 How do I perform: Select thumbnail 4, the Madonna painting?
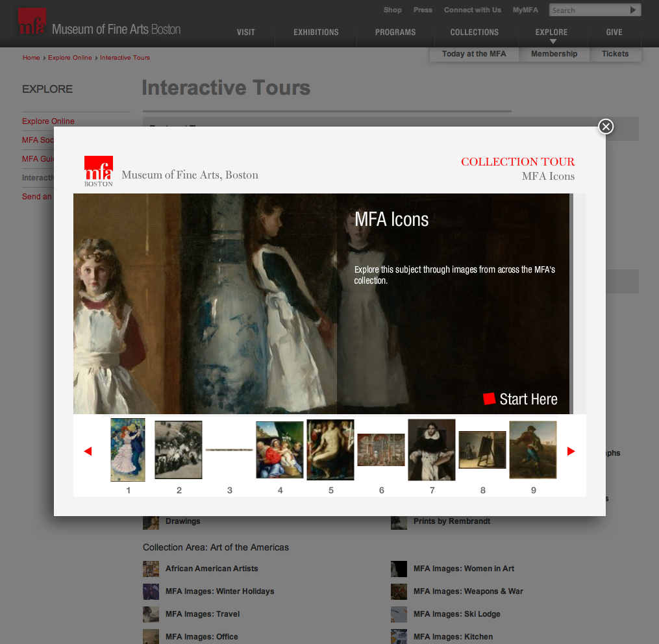click(280, 450)
